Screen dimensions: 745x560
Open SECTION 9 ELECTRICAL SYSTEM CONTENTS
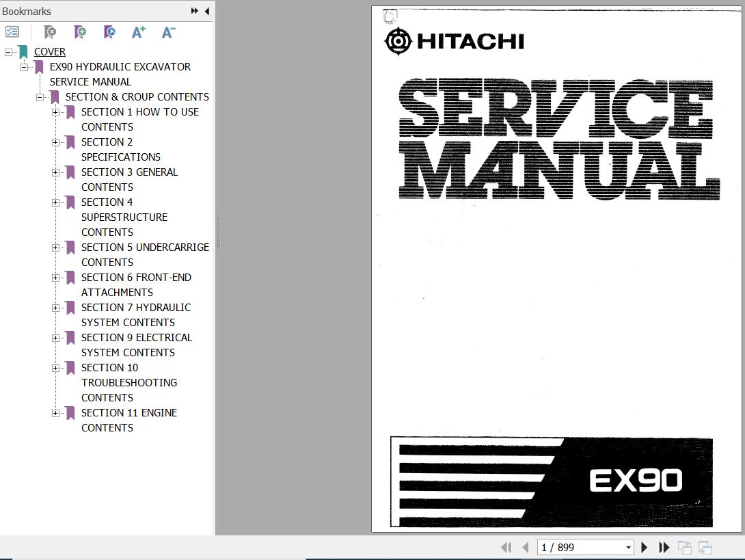tap(137, 345)
